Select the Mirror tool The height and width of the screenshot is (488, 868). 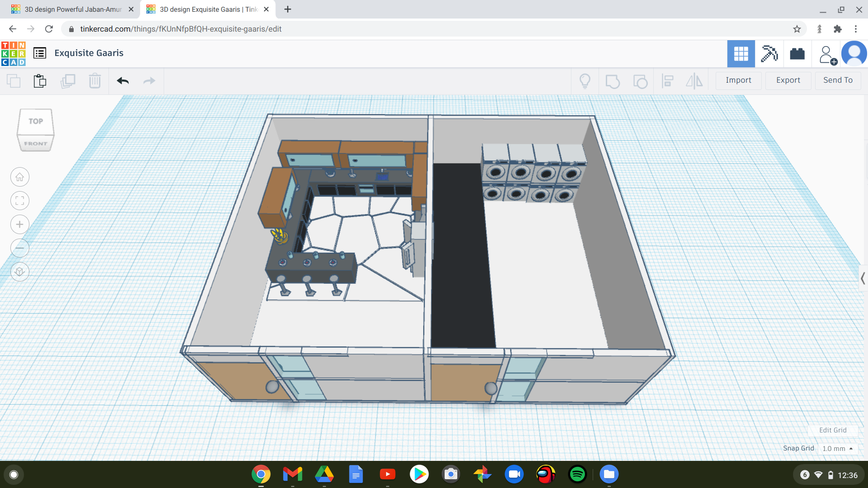tap(694, 81)
